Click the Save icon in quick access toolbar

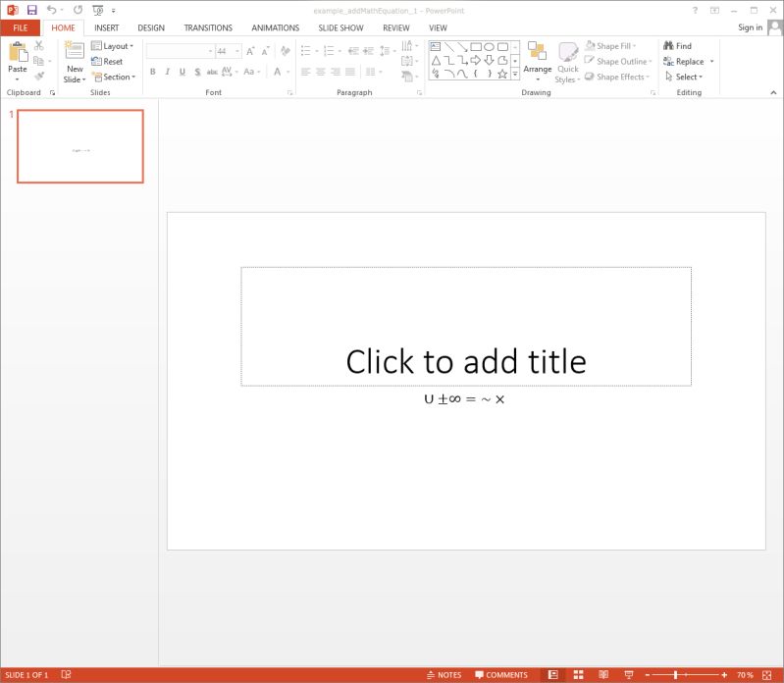tap(32, 10)
